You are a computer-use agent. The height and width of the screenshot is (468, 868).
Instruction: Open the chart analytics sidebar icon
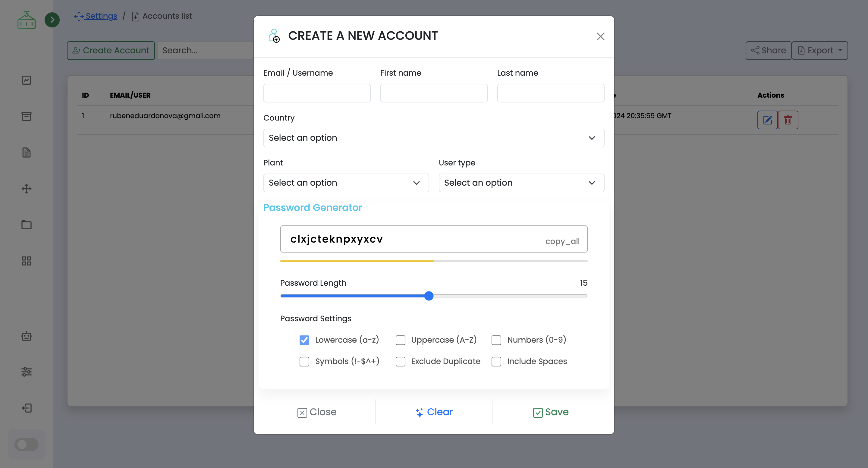(x=26, y=80)
